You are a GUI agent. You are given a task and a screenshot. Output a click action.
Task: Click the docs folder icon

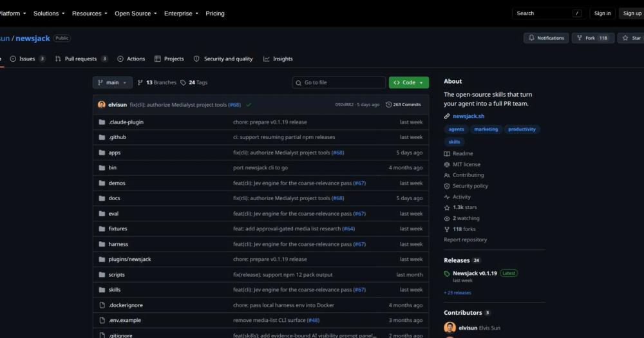[102, 198]
